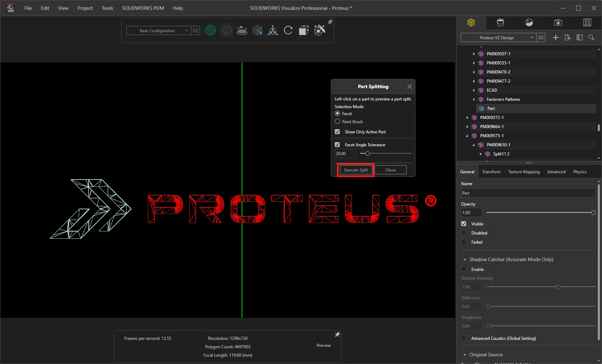Collapse the PM009575-1 tree node
Screen dimensions: 602x364
pyautogui.click(x=467, y=136)
